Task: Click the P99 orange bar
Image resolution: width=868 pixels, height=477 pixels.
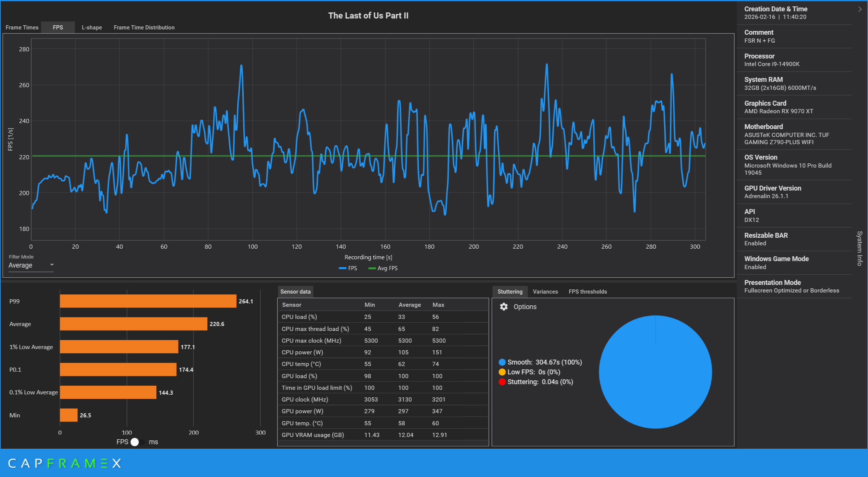Action: click(x=148, y=301)
